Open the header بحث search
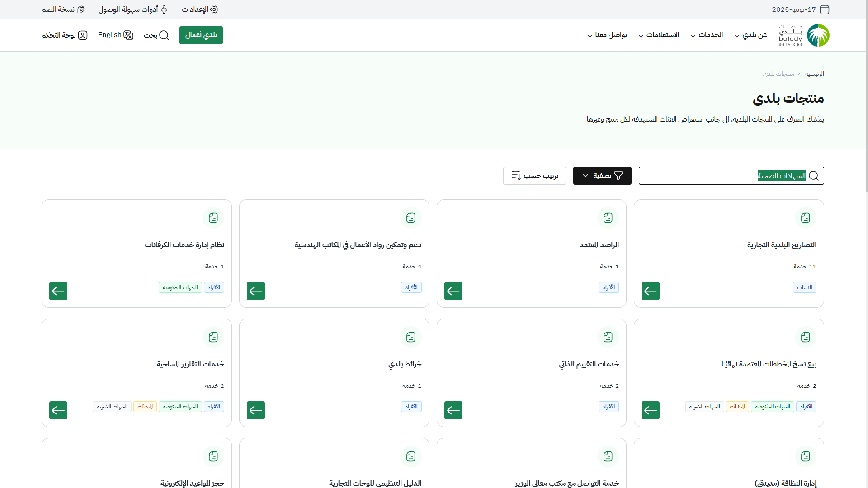 (x=156, y=35)
